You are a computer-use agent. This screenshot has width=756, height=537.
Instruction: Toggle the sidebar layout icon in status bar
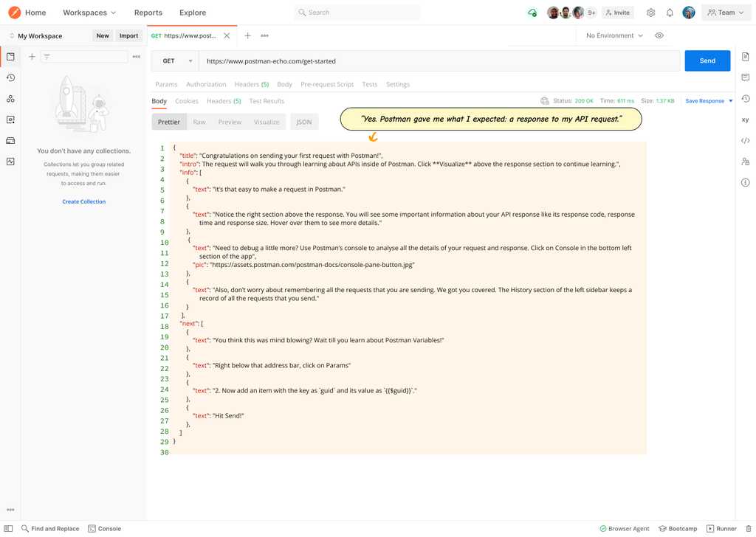pos(9,529)
